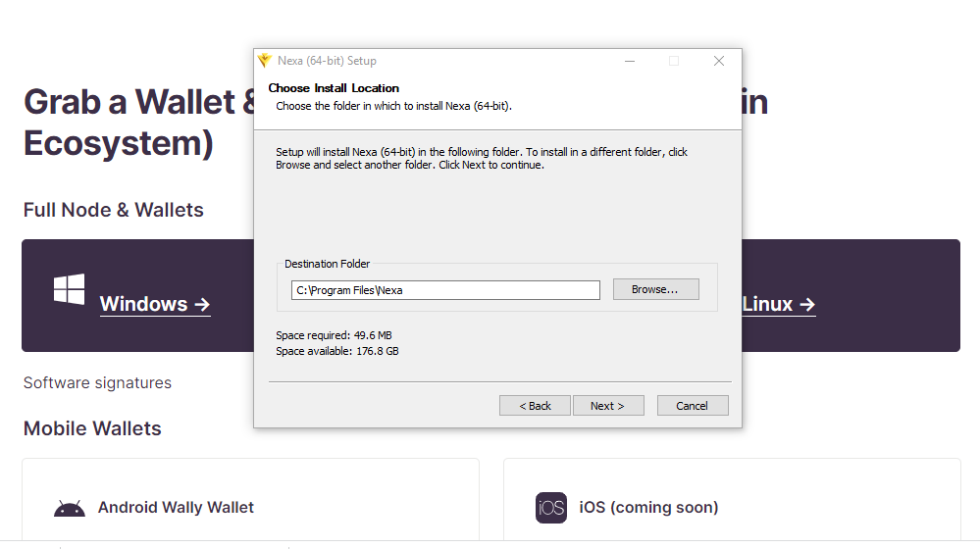Go to previous step with Back button
980x549 pixels.
535,406
